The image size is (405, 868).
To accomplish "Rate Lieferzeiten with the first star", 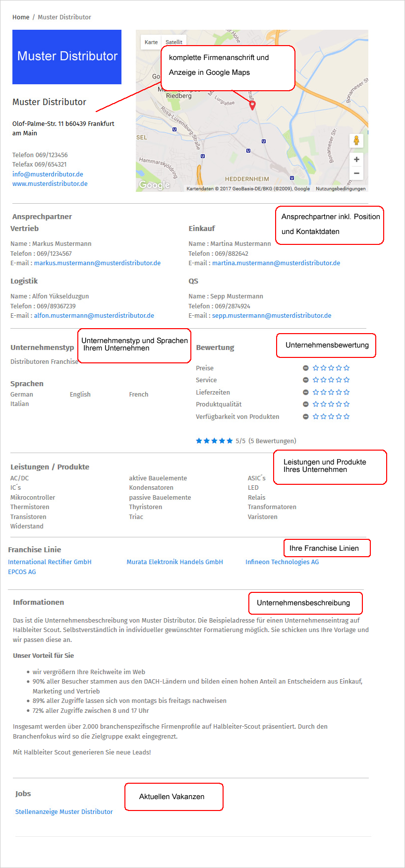I will tap(315, 392).
